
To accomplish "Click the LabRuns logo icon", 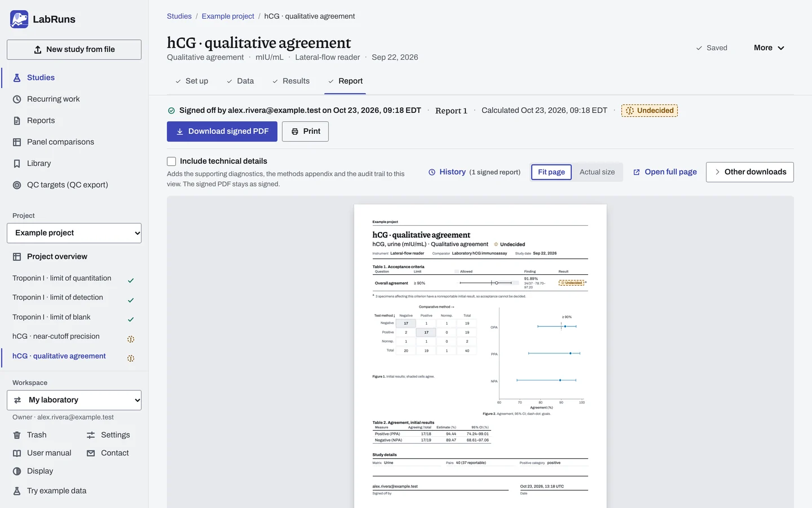I will tap(19, 19).
